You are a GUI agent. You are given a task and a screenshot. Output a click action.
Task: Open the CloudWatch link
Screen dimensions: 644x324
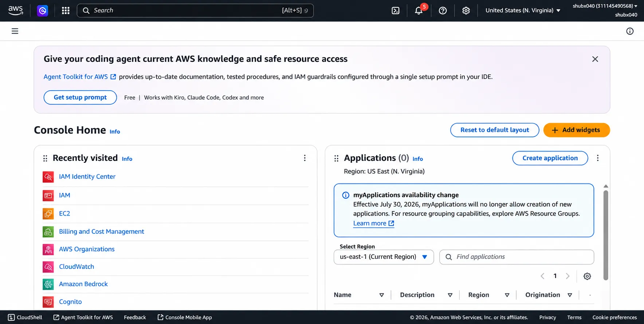[76, 267]
